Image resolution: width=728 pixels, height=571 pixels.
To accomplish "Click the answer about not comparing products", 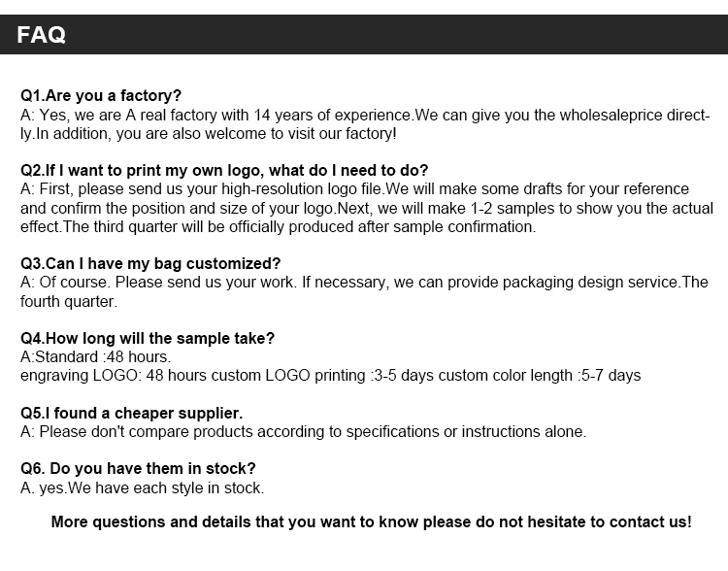I will tap(303, 431).
